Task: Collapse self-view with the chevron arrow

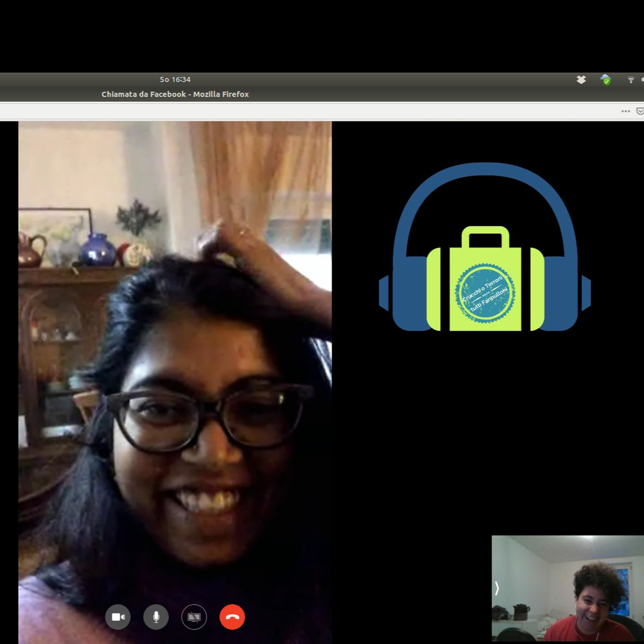Action: pyautogui.click(x=497, y=588)
